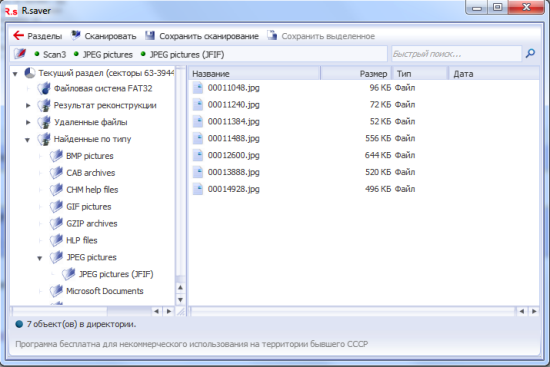
Task: Click the breadcrumb root partition icon
Action: tap(20, 54)
